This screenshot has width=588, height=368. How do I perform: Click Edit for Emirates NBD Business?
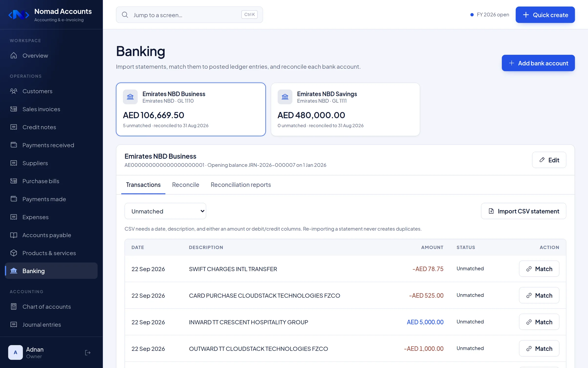point(549,160)
